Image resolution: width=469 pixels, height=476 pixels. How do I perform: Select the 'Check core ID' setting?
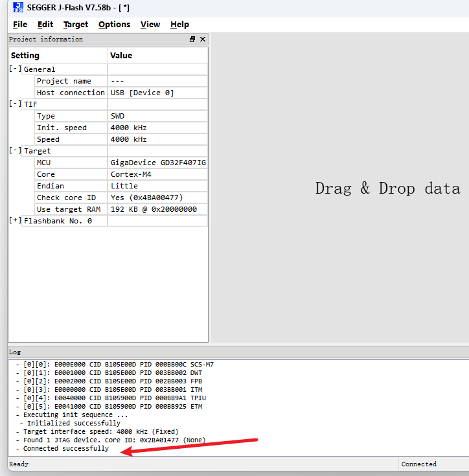(x=71, y=198)
